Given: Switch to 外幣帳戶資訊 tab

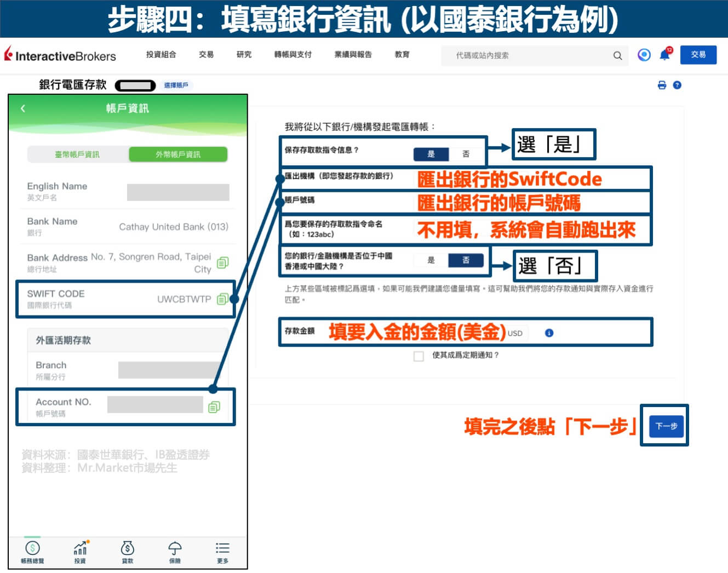Looking at the screenshot, I should [x=178, y=154].
